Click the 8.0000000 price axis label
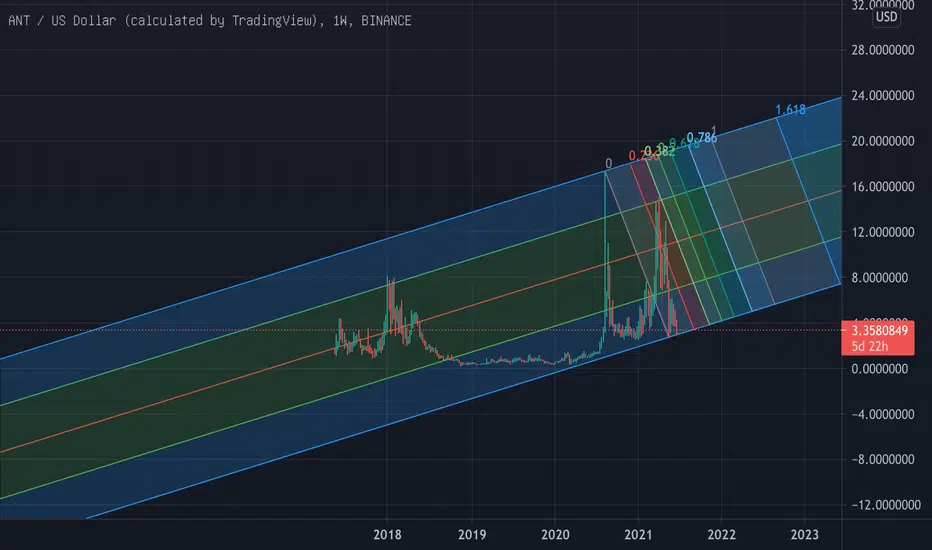932x550 pixels. [880, 278]
